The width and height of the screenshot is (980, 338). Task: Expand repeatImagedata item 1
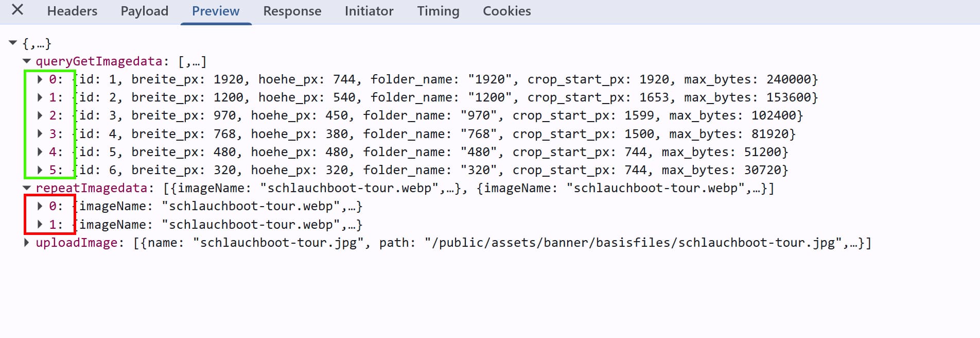tap(40, 225)
